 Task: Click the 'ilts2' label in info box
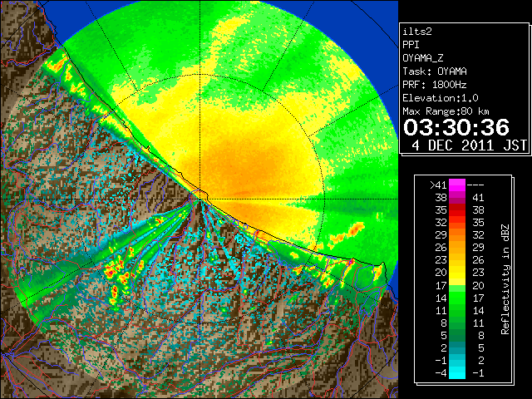[x=417, y=32]
